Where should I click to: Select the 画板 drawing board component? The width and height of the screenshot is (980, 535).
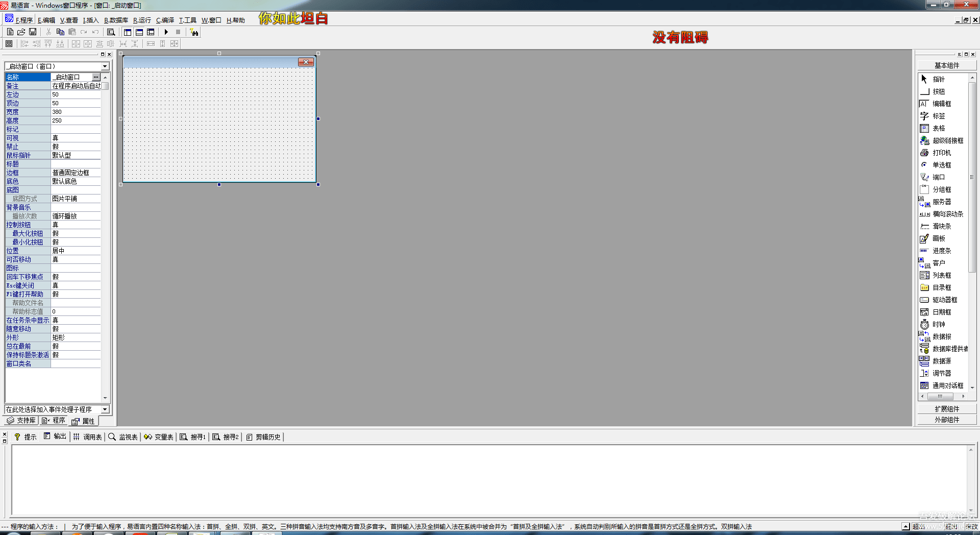click(938, 239)
